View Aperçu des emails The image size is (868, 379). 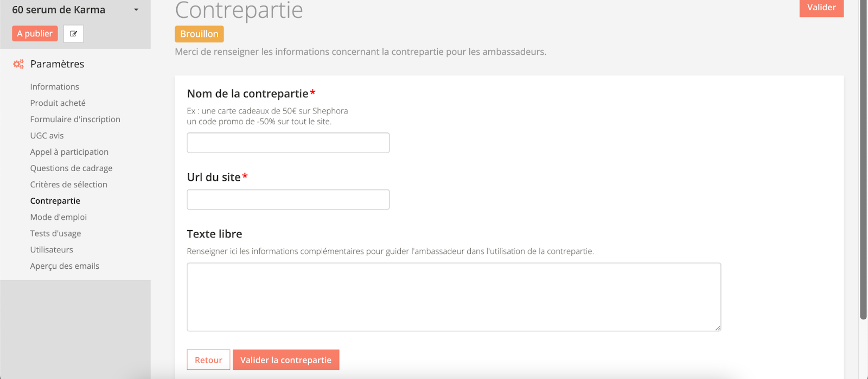tap(65, 266)
